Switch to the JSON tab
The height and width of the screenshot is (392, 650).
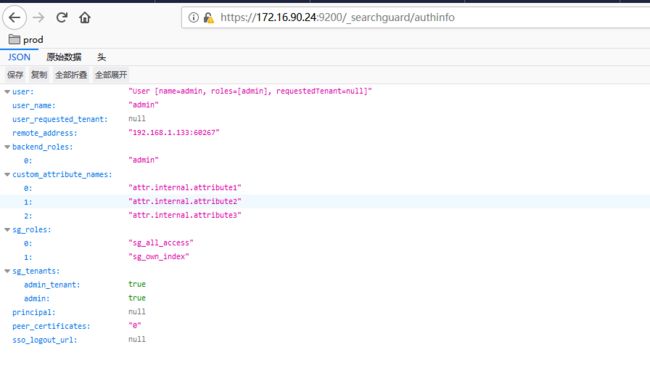(19, 57)
